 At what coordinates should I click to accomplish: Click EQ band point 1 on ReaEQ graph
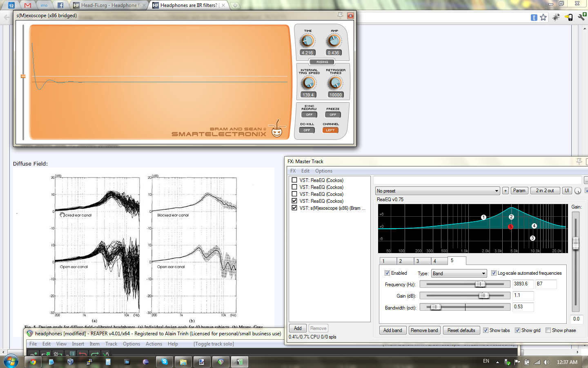(x=483, y=217)
